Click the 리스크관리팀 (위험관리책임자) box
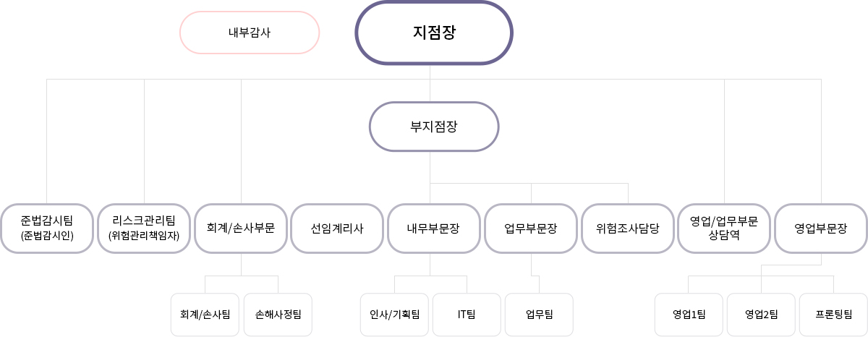Image resolution: width=868 pixels, height=337 pixels. (144, 229)
